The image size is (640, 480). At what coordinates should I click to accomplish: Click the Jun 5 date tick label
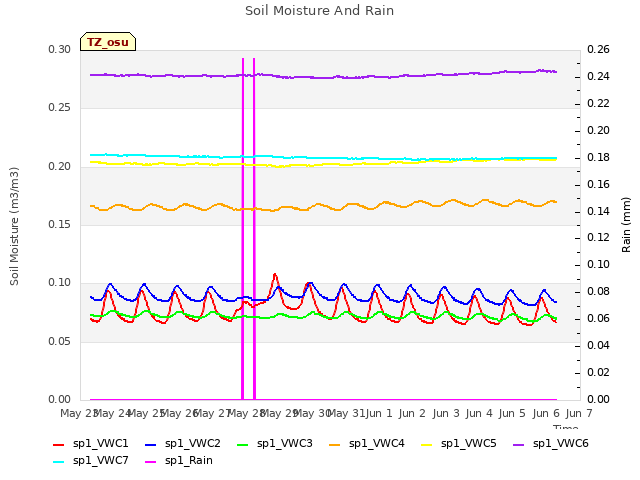pyautogui.click(x=512, y=413)
